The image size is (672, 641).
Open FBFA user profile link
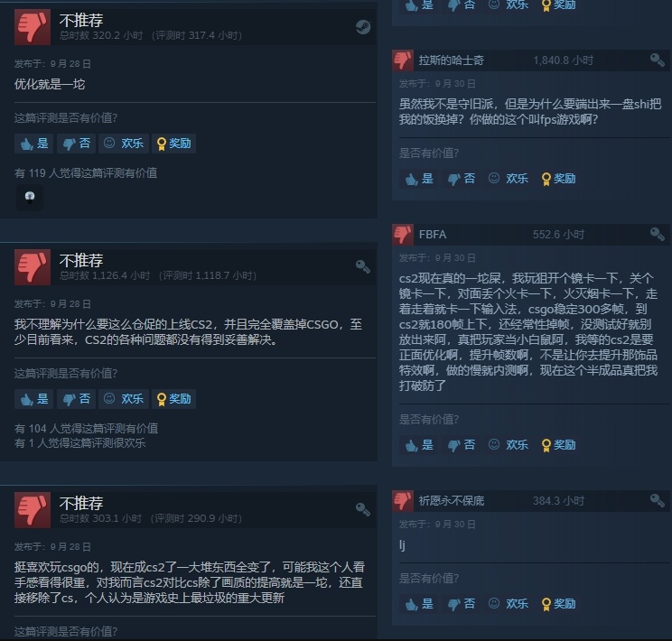coord(433,235)
